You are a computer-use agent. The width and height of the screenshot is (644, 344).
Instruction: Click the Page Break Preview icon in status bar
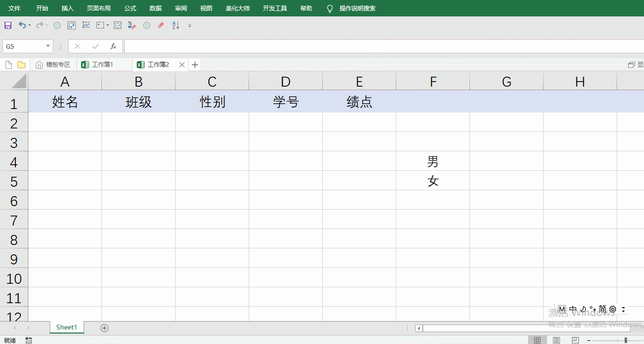point(575,340)
